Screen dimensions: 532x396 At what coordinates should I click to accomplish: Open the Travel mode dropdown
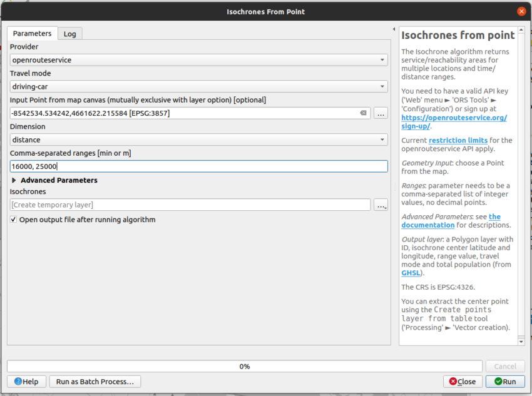click(198, 86)
